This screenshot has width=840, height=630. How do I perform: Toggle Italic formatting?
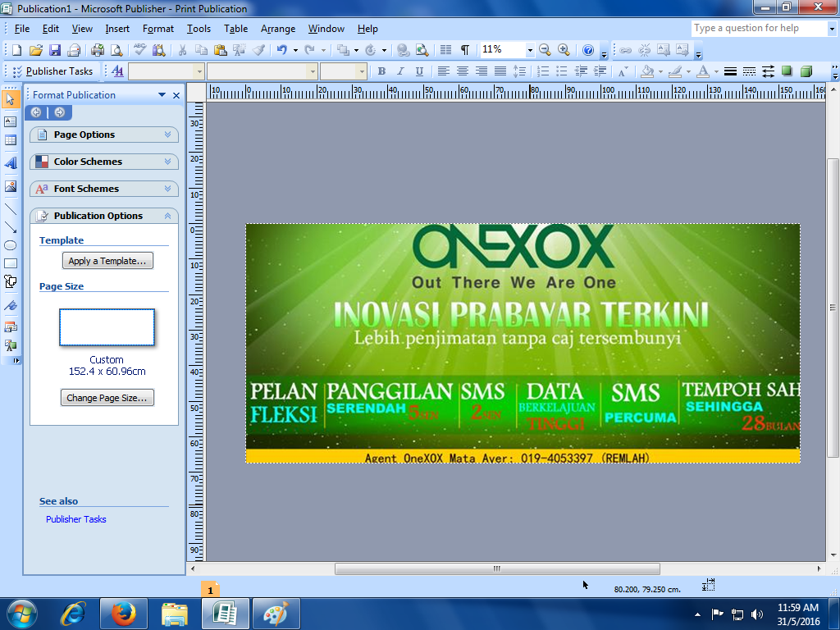pyautogui.click(x=400, y=71)
